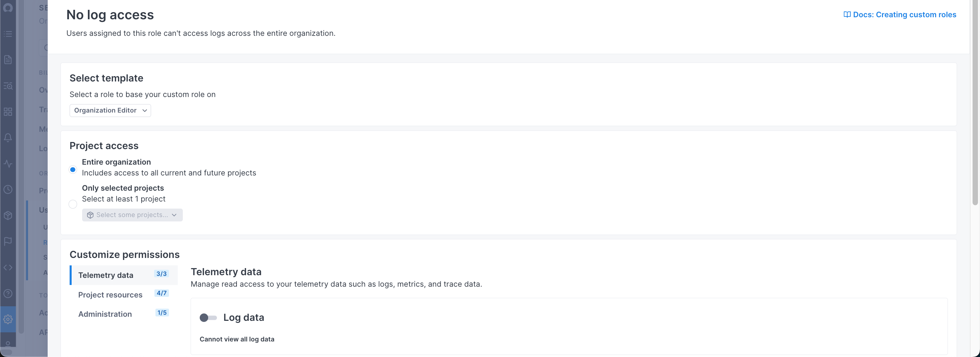Open the logs document icon in sidebar

8,59
